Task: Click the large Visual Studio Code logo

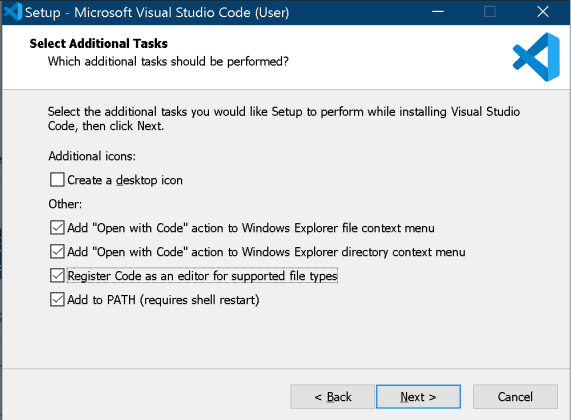Action: point(536,57)
